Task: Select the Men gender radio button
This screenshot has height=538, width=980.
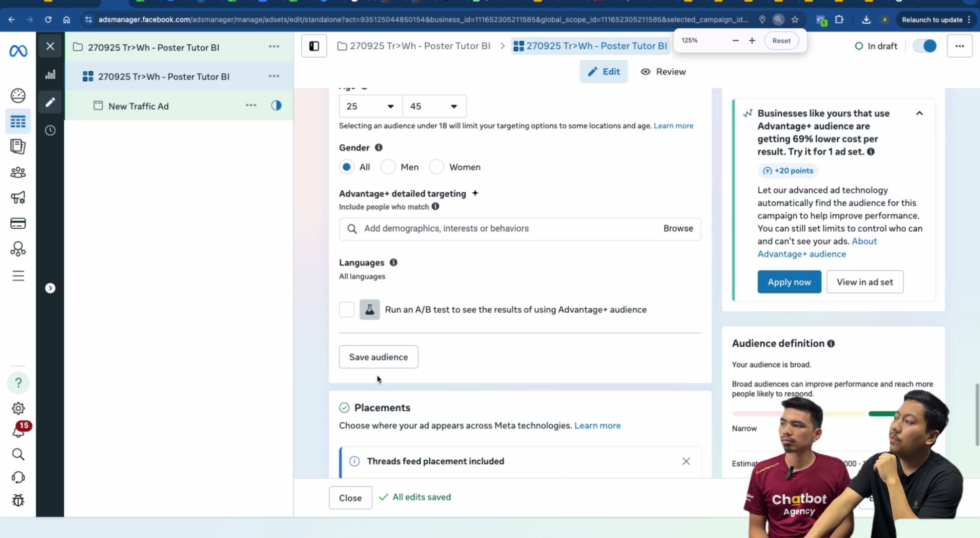Action: click(x=388, y=167)
